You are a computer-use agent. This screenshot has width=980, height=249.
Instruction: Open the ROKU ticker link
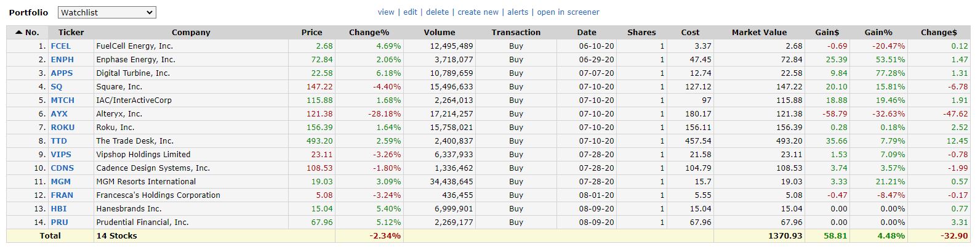62,128
